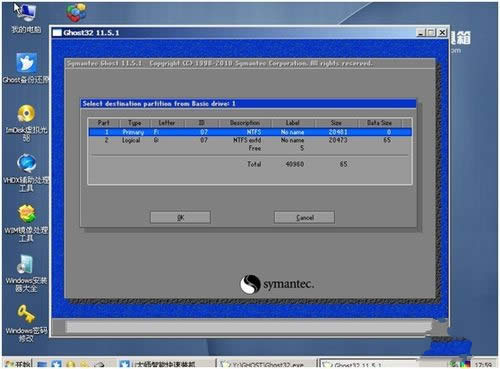Screen dimensions: 500x369
Task: Select the colorful balls icon on the desktop
Action: pos(76,13)
